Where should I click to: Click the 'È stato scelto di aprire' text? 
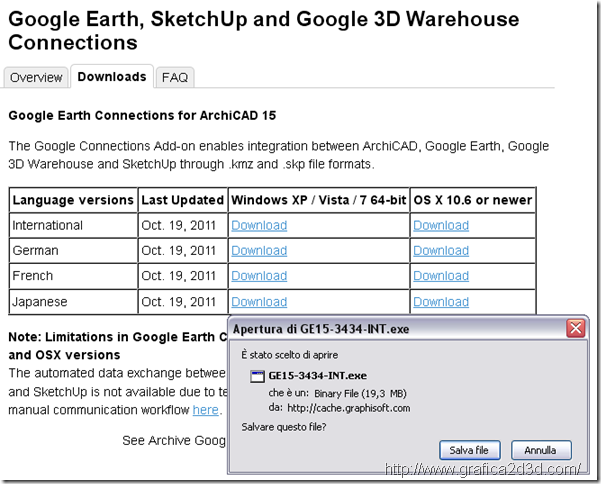[x=289, y=355]
